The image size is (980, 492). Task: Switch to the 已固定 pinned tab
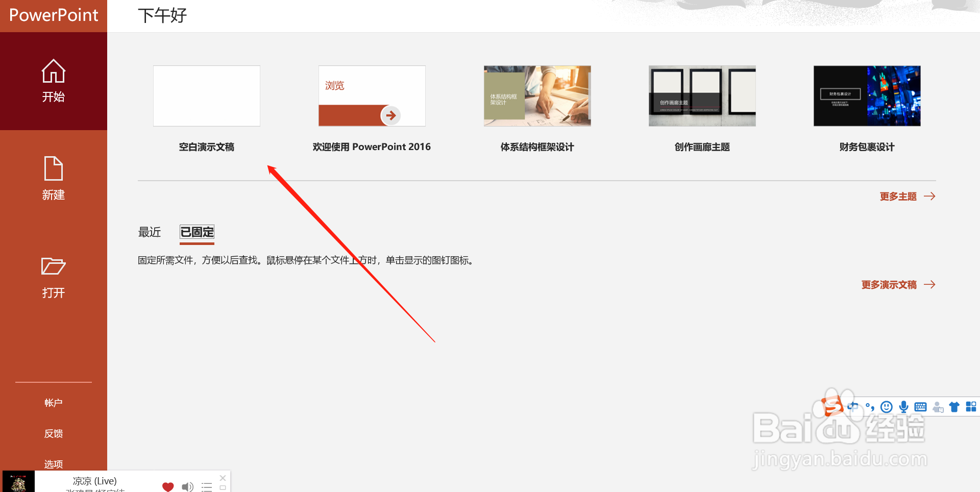click(197, 232)
